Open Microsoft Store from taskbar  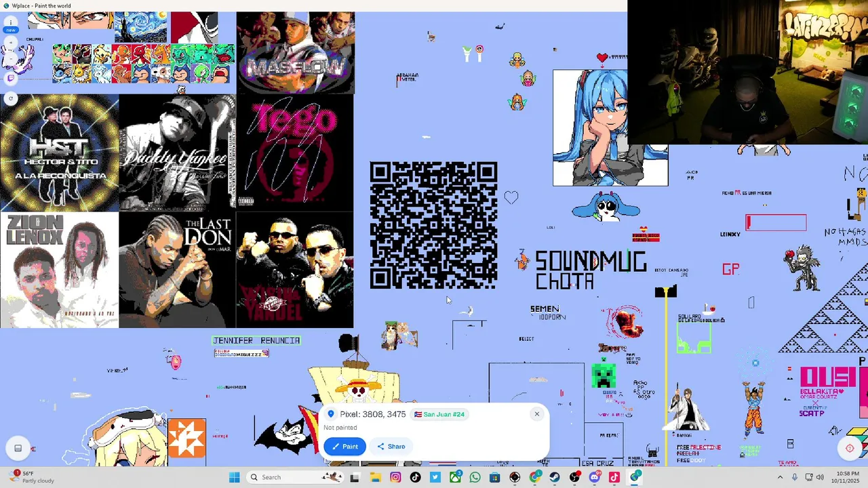click(x=494, y=477)
